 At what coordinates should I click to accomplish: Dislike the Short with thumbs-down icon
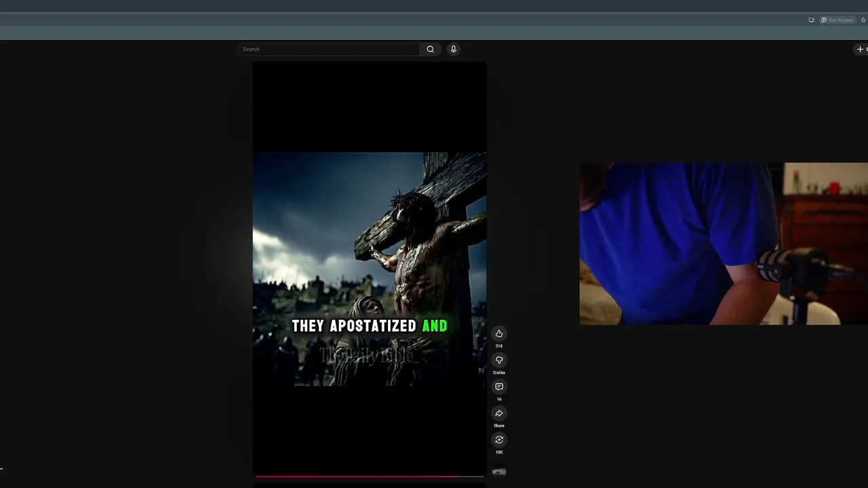click(499, 360)
